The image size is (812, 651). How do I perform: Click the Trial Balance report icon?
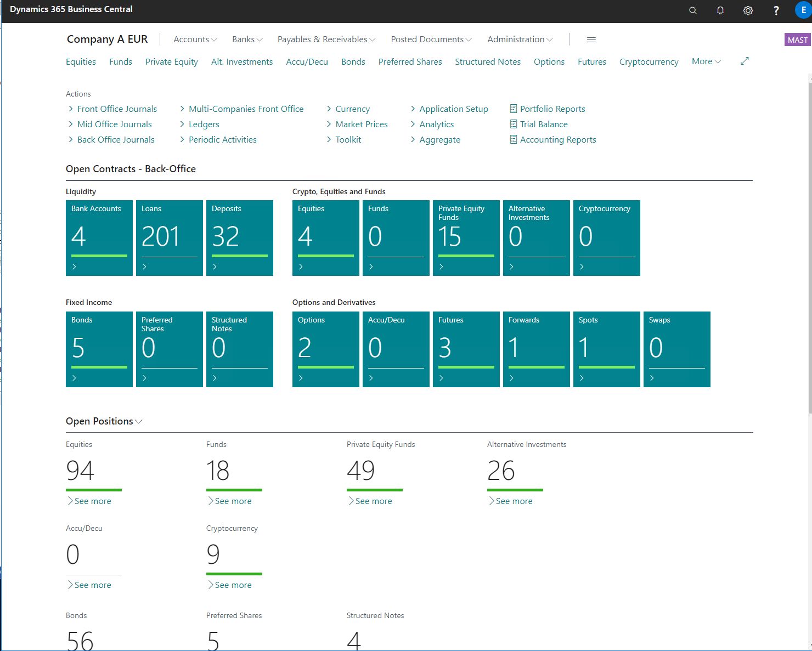[x=514, y=124]
